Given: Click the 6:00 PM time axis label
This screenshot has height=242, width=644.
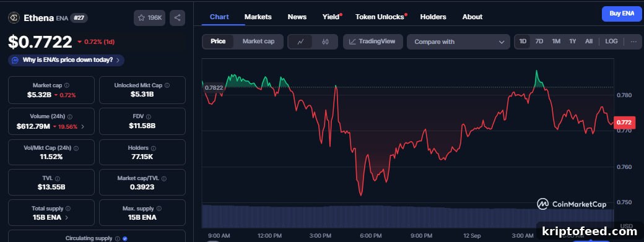Looking at the screenshot, I should tap(371, 236).
